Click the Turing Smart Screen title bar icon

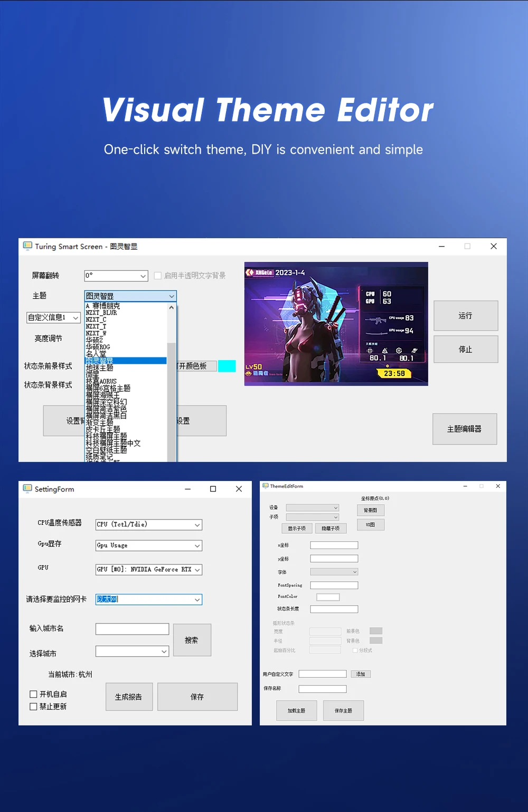27,246
